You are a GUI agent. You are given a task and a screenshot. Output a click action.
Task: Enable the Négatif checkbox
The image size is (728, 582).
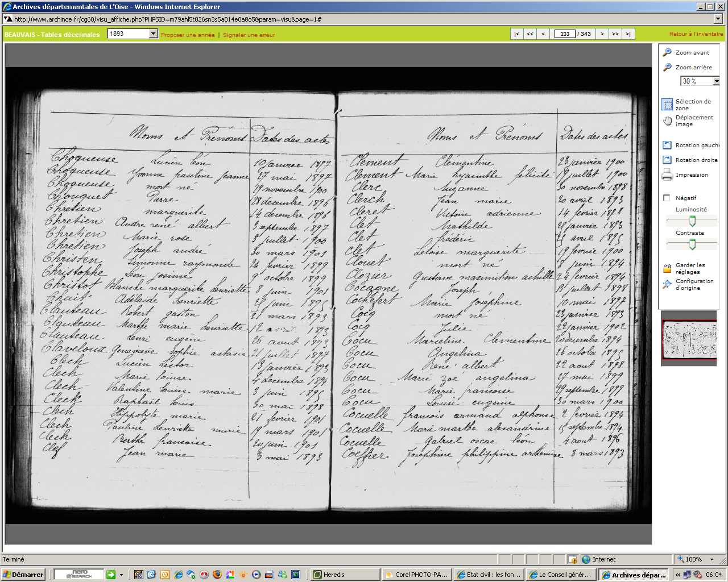667,198
